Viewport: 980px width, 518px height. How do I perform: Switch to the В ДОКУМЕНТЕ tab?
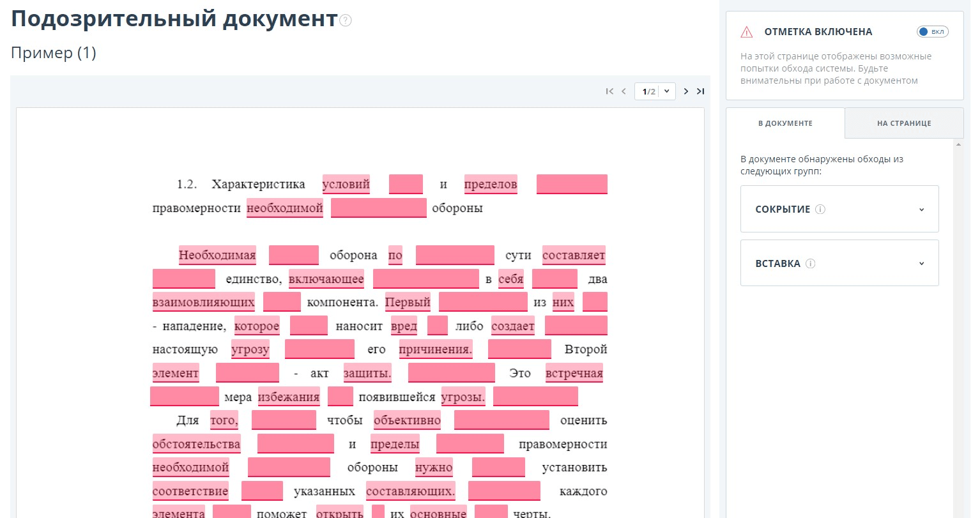pos(785,123)
